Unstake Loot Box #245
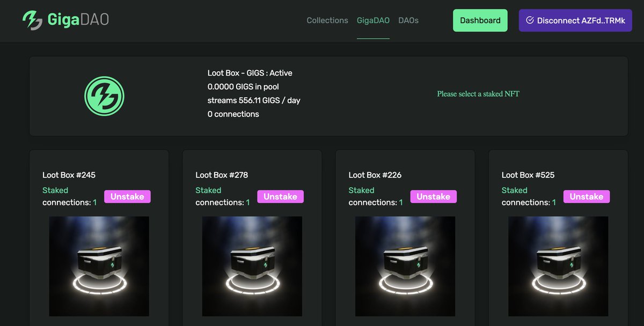Image resolution: width=644 pixels, height=326 pixels. coord(127,197)
